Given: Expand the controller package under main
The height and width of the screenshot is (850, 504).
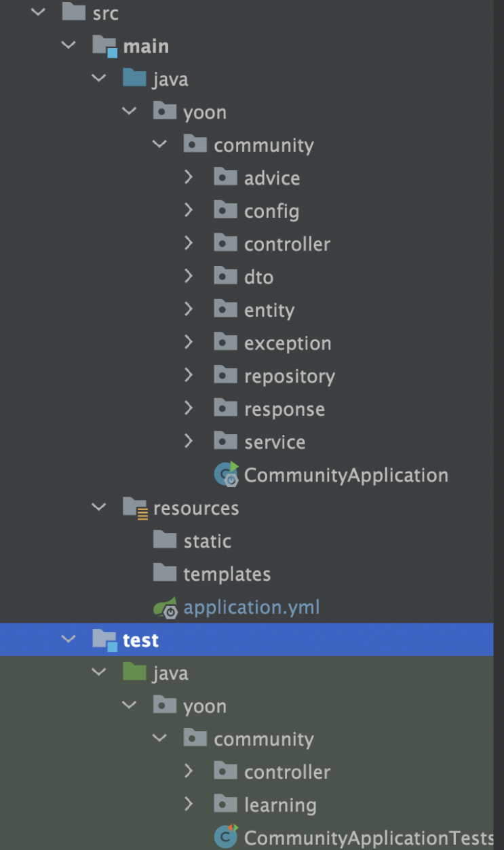Looking at the screenshot, I should click(189, 243).
